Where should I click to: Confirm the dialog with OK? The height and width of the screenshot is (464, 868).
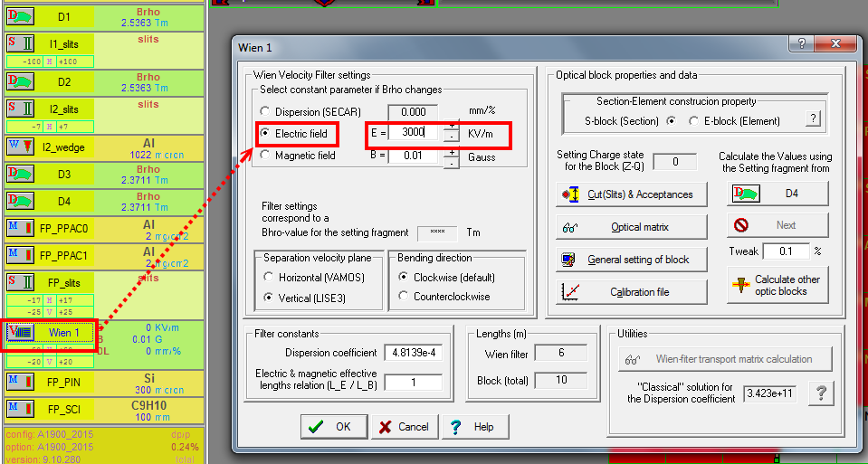(x=330, y=427)
